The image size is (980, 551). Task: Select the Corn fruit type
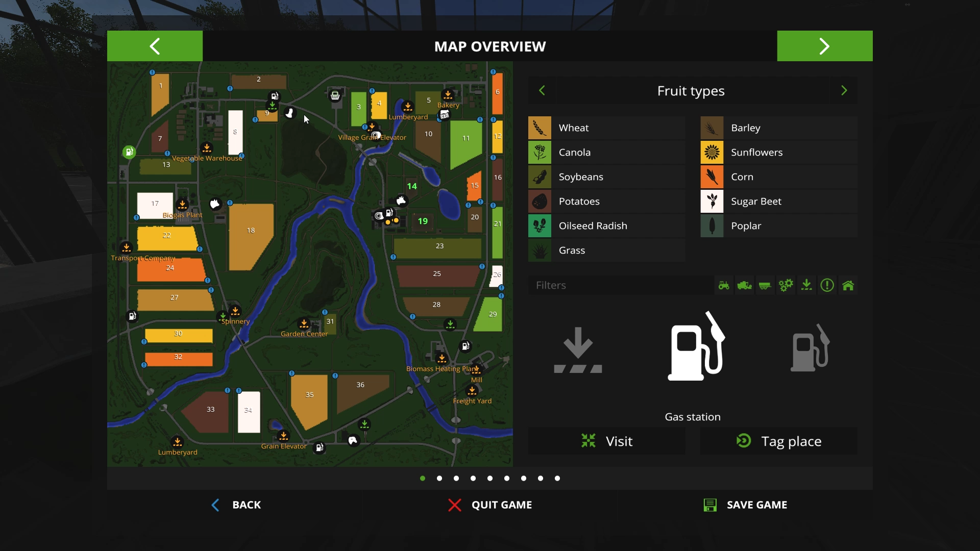pyautogui.click(x=779, y=177)
